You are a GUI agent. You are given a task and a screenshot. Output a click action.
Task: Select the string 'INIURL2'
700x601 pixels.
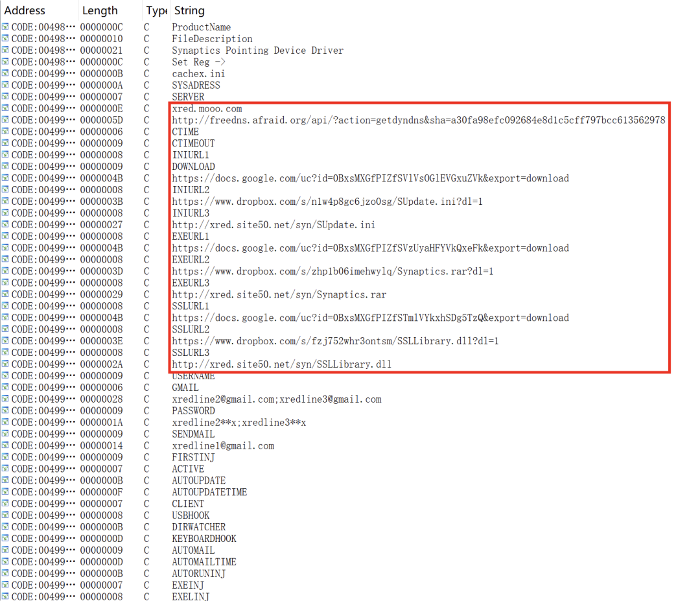click(191, 190)
